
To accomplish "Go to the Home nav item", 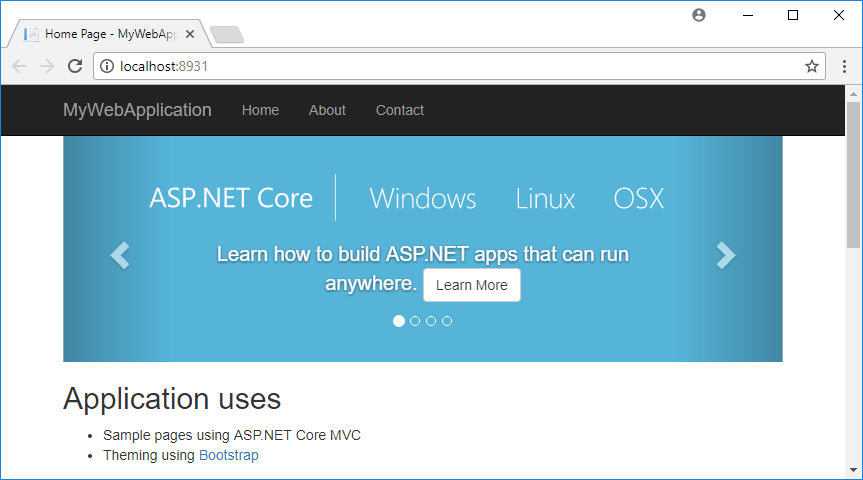I will point(260,110).
